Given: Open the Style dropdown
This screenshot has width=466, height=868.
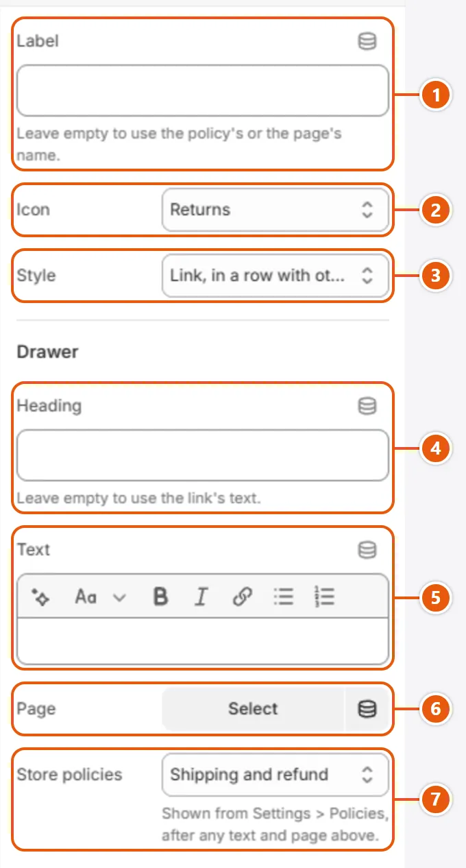Looking at the screenshot, I should coord(275,276).
